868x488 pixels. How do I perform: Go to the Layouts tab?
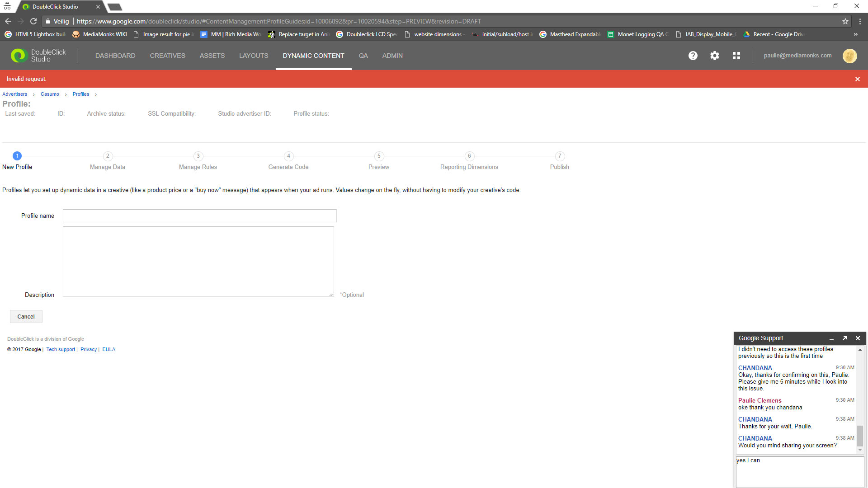click(254, 56)
